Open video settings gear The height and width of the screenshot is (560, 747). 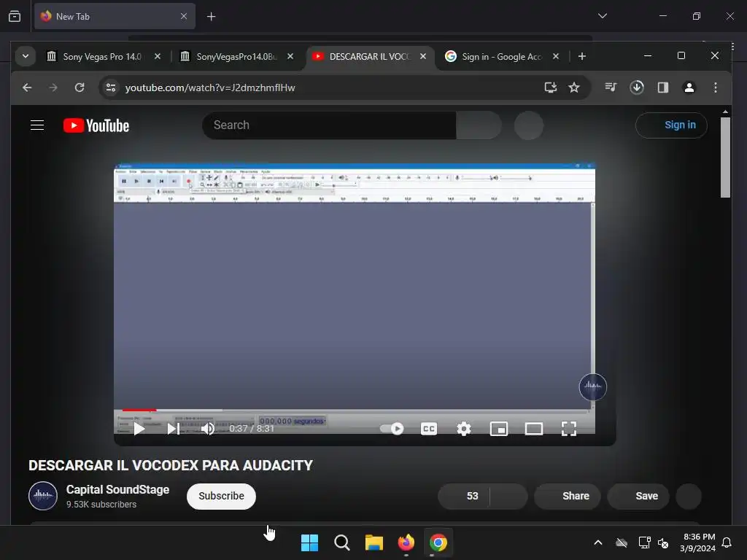click(464, 429)
